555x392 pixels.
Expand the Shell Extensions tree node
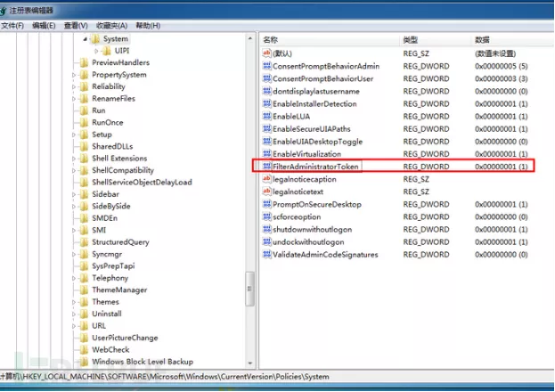coord(74,159)
